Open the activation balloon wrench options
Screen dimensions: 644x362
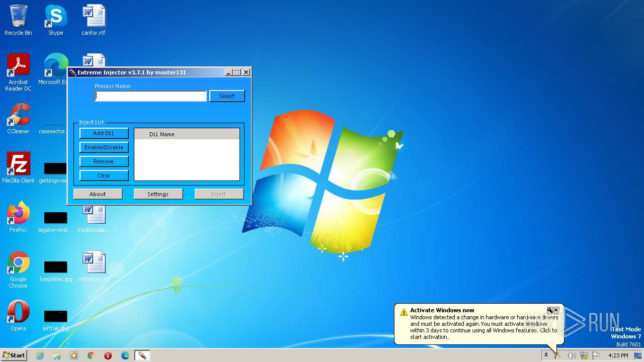pos(549,310)
